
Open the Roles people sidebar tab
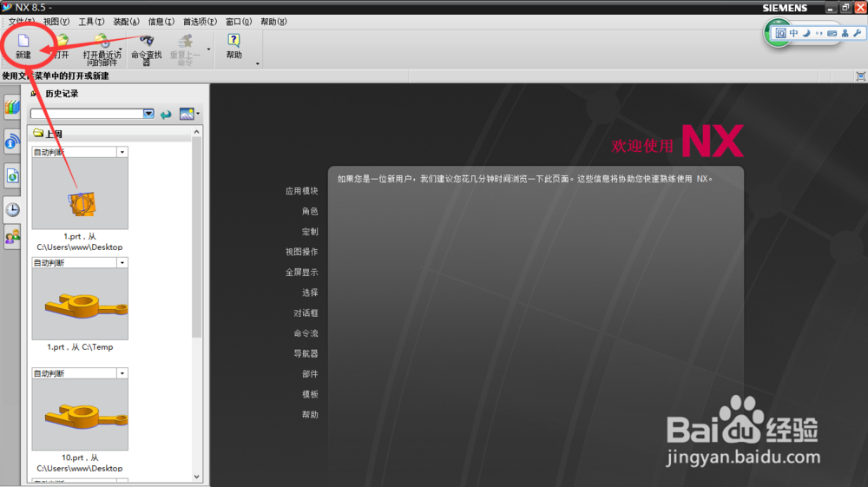(12, 237)
